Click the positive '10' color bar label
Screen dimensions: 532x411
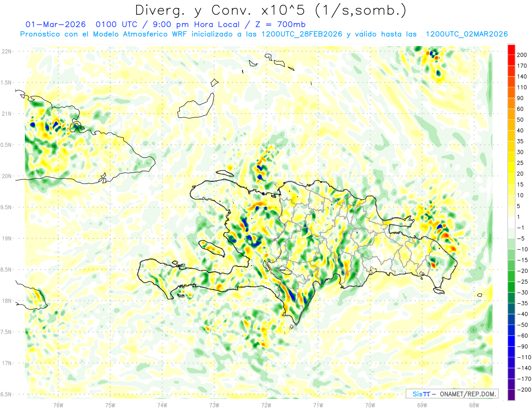tap(521, 196)
